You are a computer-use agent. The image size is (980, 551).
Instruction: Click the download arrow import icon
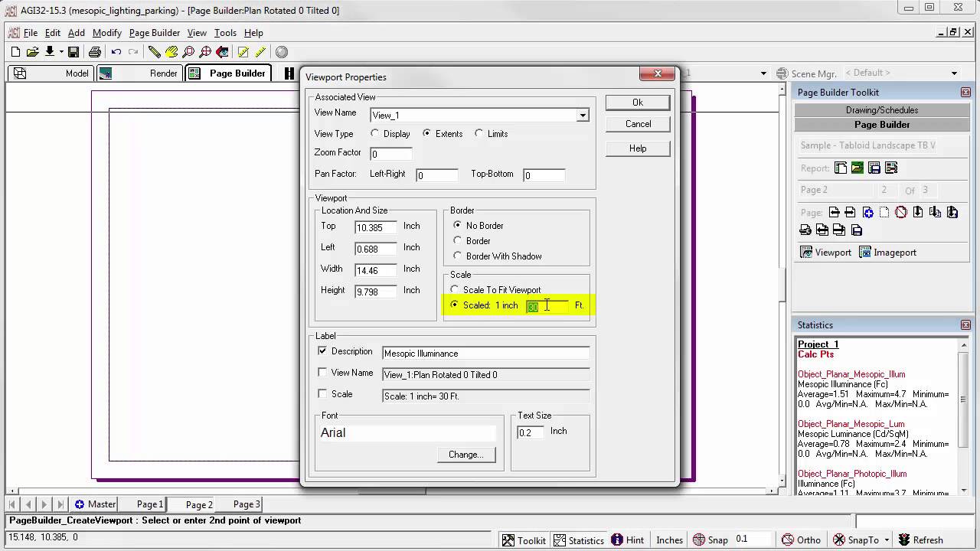point(50,52)
